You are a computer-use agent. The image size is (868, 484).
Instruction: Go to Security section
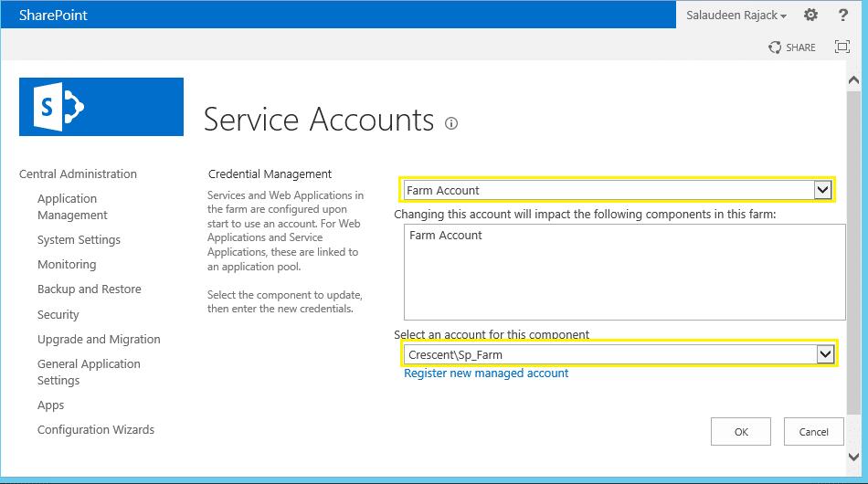click(x=58, y=314)
